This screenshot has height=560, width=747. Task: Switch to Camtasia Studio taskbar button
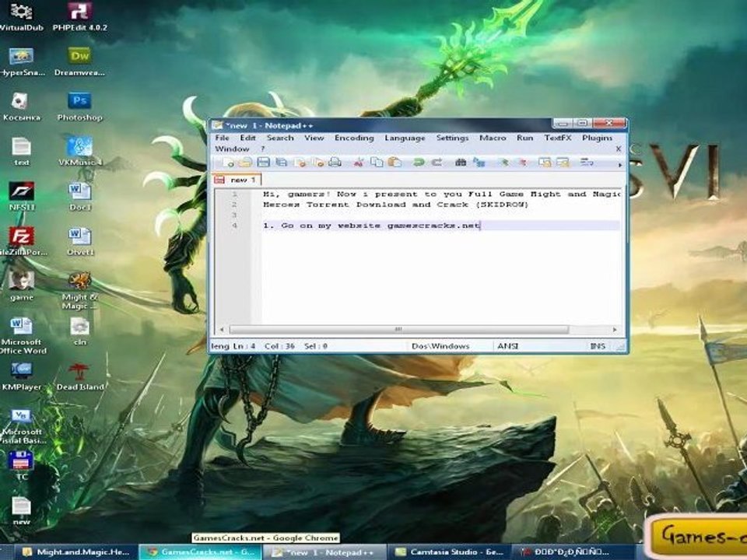(x=449, y=552)
